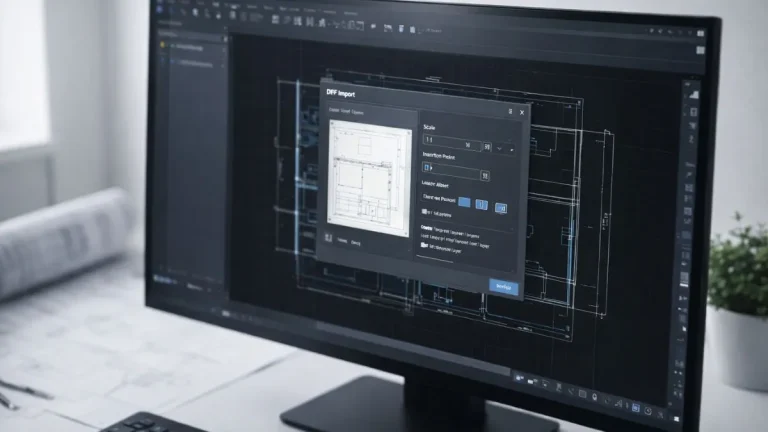
Task: Click the light bulb icon in the layers panel
Action: (163, 45)
